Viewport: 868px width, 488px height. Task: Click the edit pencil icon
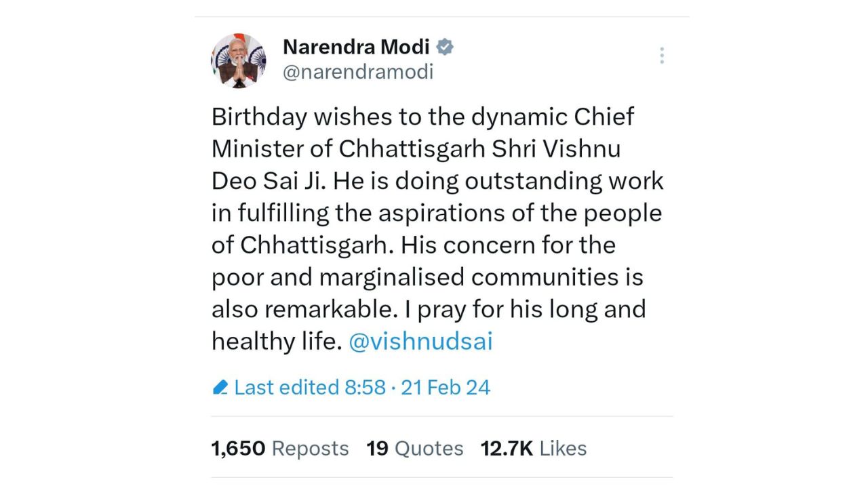pos(220,388)
